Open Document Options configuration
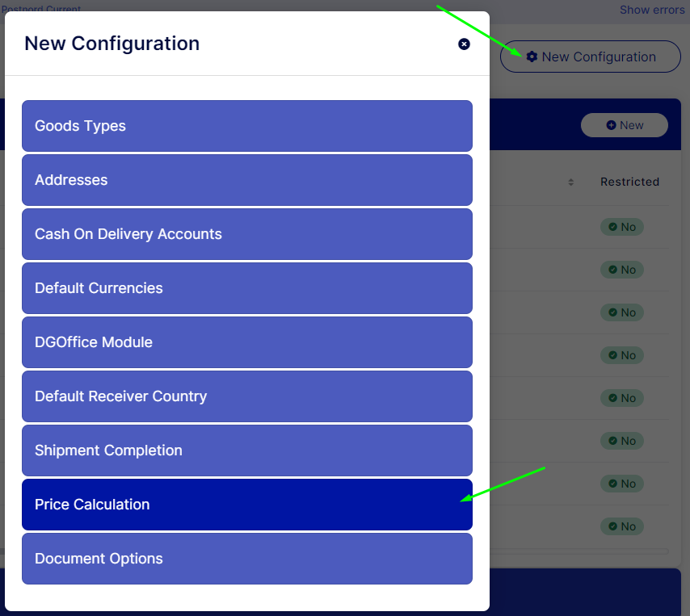Viewport: 690px width, 616px height. coord(246,559)
